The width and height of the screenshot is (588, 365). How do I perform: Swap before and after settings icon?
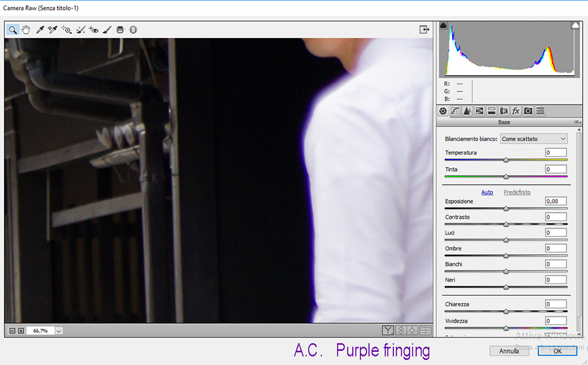[401, 330]
